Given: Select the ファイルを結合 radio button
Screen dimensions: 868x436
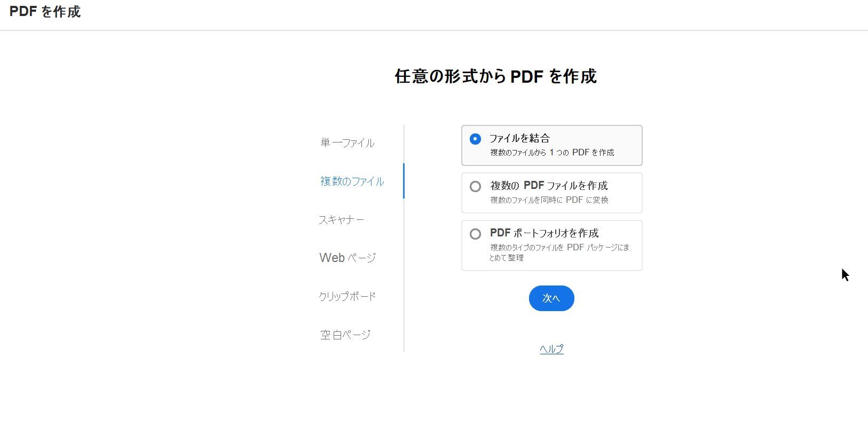Looking at the screenshot, I should pyautogui.click(x=475, y=139).
